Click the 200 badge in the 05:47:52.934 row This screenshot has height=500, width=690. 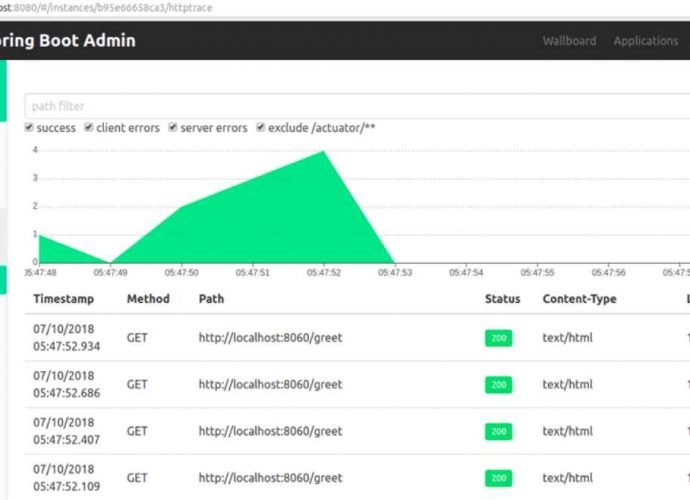498,339
